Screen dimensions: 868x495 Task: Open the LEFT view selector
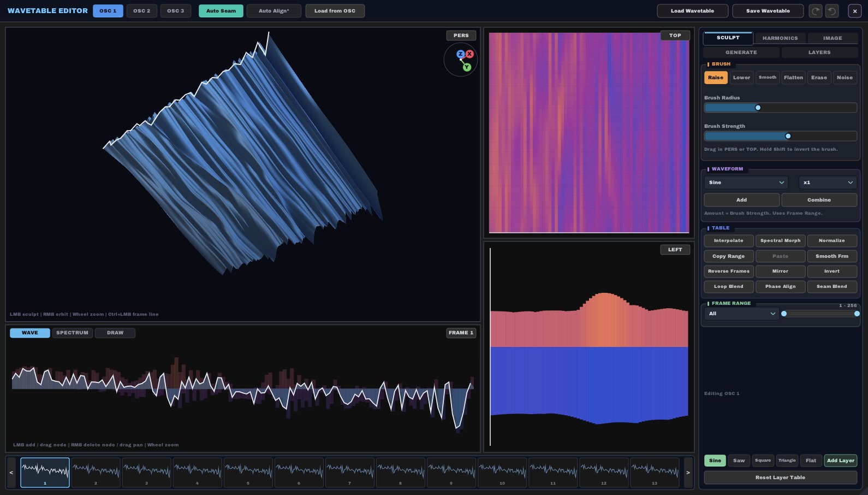[675, 250]
